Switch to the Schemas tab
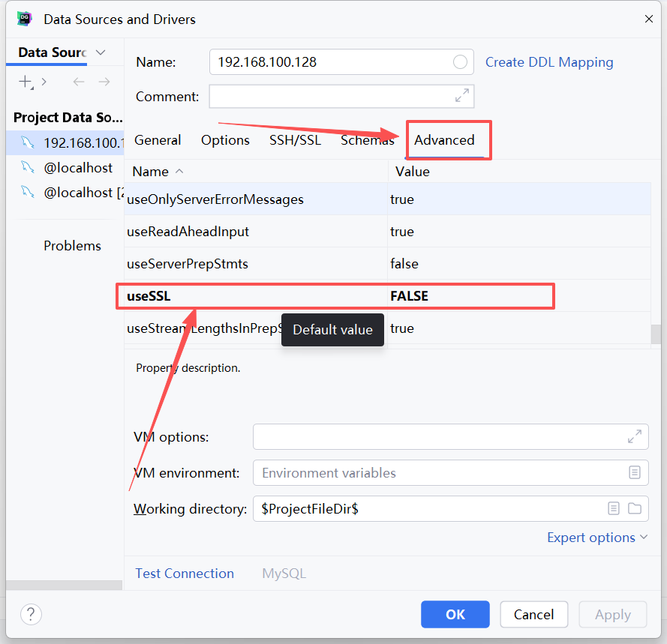667x644 pixels. [367, 140]
